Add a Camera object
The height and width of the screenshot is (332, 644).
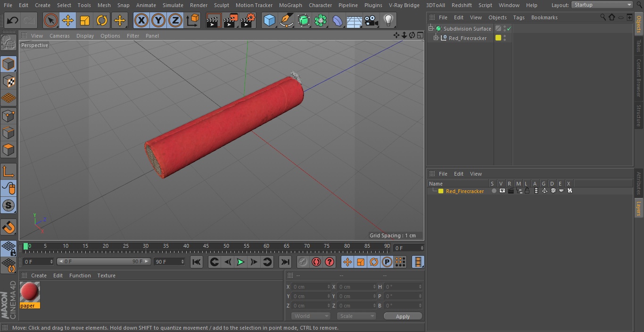372,20
